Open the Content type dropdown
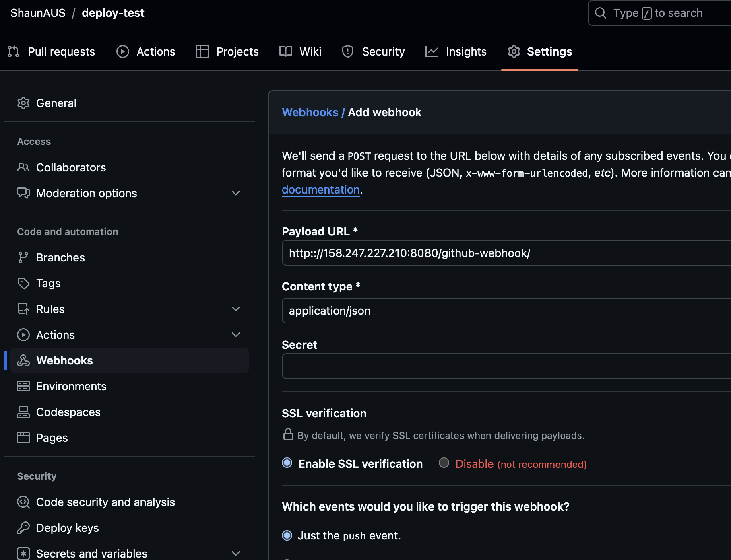 pos(506,311)
